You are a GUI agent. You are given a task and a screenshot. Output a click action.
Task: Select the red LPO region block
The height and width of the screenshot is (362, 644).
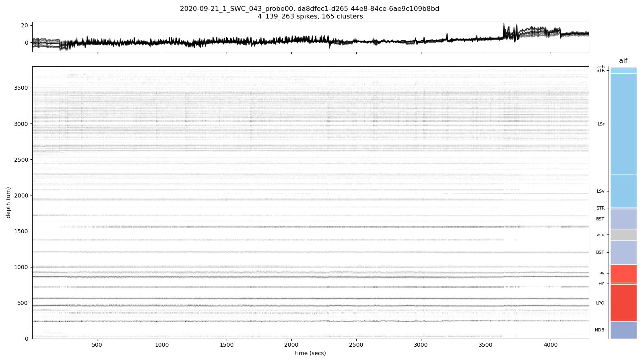click(623, 303)
